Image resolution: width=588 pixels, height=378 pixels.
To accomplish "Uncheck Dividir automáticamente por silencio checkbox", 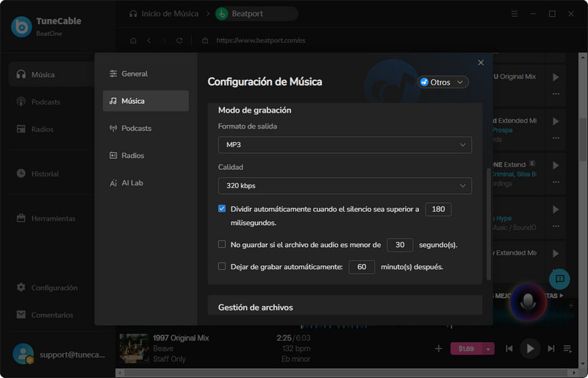I will 222,209.
